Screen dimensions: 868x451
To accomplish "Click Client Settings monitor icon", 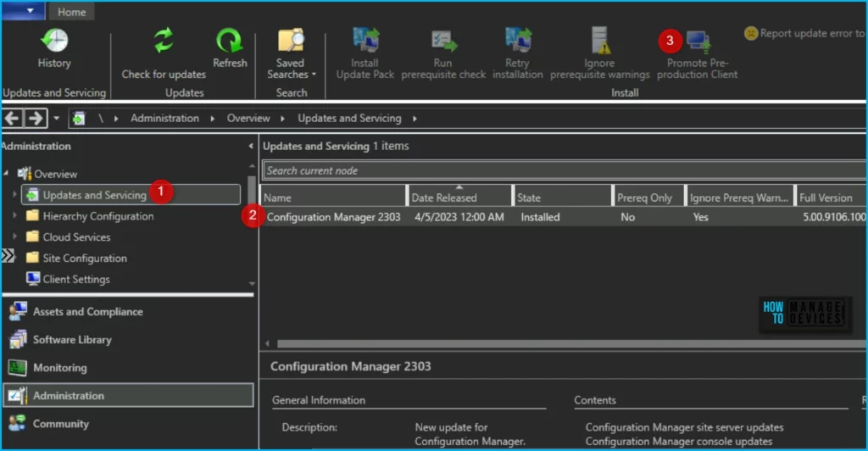I will (33, 279).
